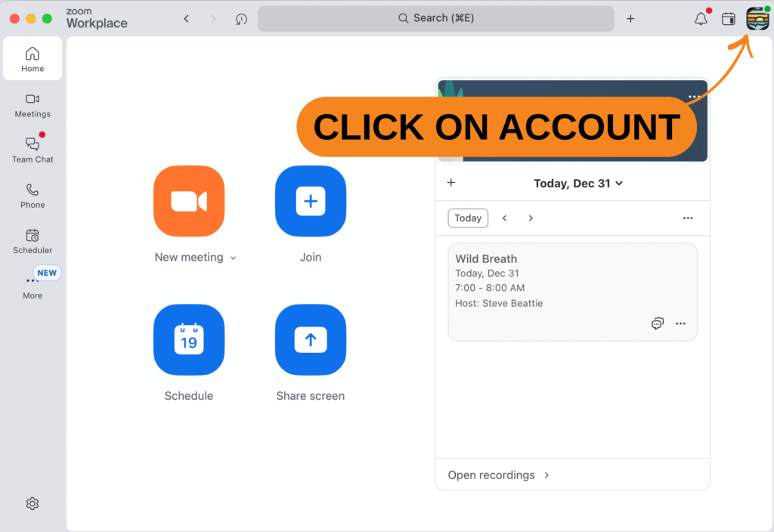Open Wild Breath meeting more options
774x532 pixels.
680,323
